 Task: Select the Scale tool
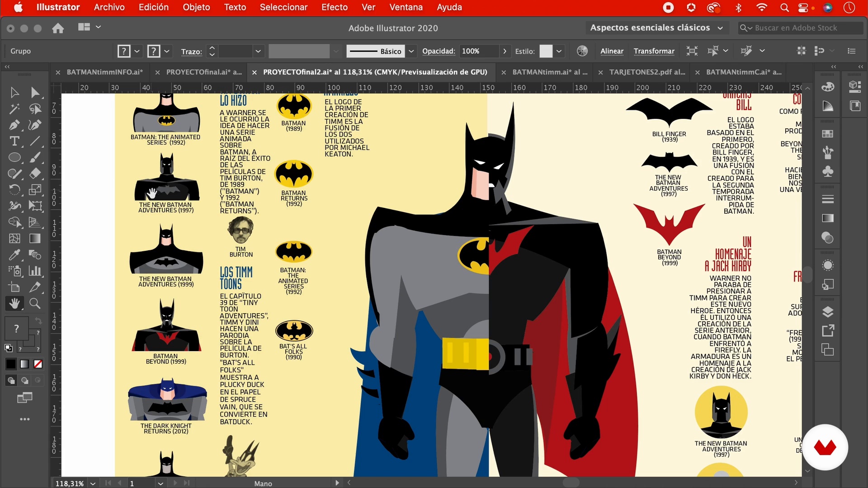(x=35, y=190)
